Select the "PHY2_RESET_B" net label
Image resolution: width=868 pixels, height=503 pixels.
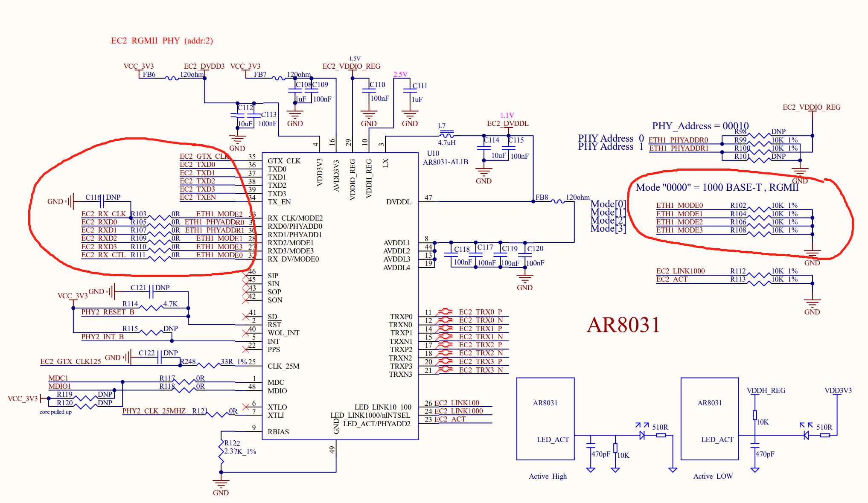[108, 312]
